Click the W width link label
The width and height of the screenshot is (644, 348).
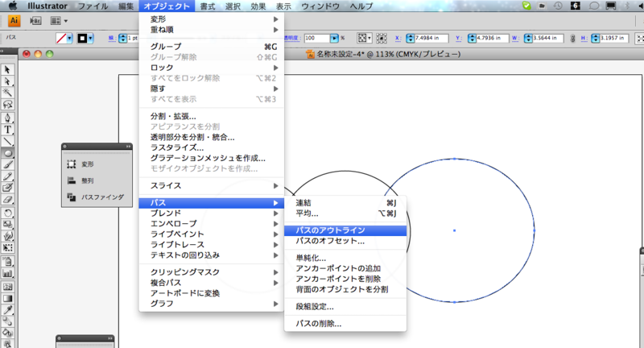point(515,38)
